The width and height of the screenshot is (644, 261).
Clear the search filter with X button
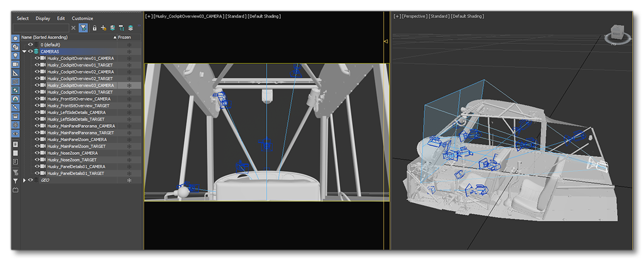[73, 28]
